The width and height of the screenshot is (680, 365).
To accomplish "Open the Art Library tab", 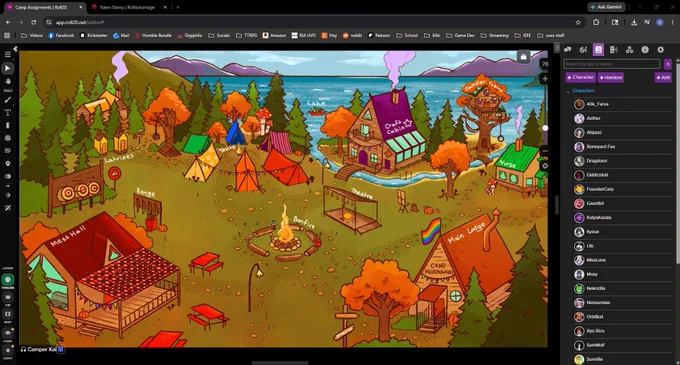I will tap(583, 50).
